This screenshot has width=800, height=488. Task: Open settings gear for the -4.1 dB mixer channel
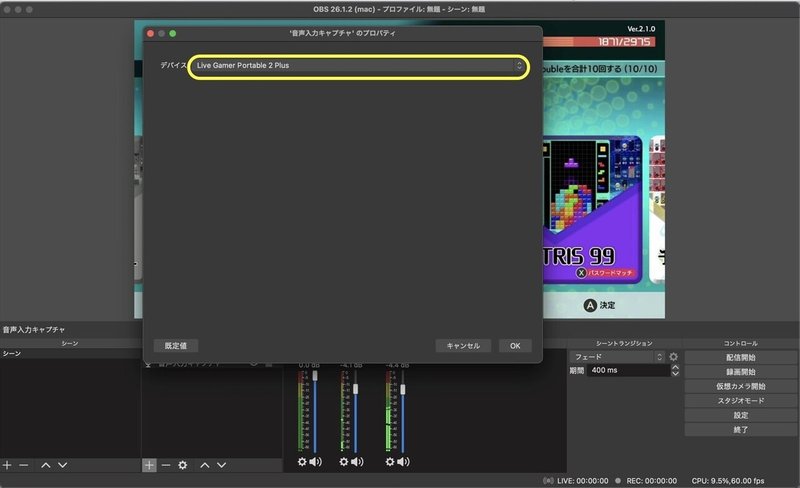(344, 462)
